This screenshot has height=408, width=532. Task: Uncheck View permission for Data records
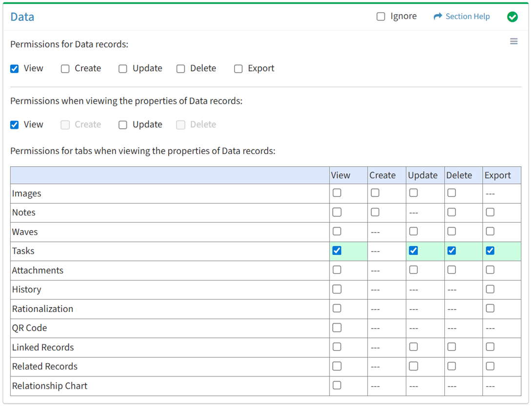pos(15,69)
